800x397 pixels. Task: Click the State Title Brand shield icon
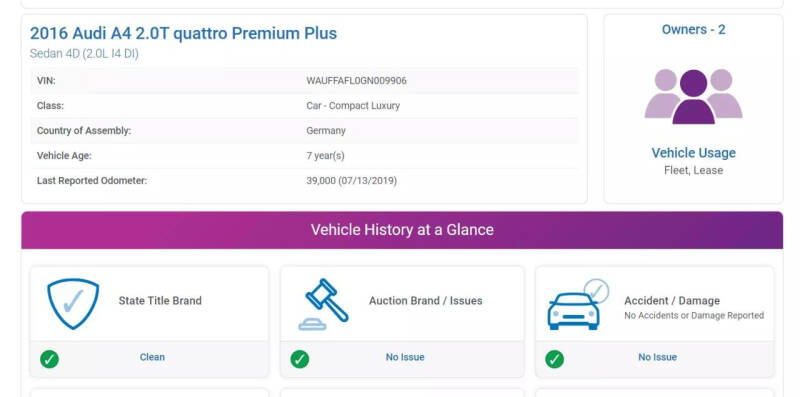pyautogui.click(x=73, y=304)
